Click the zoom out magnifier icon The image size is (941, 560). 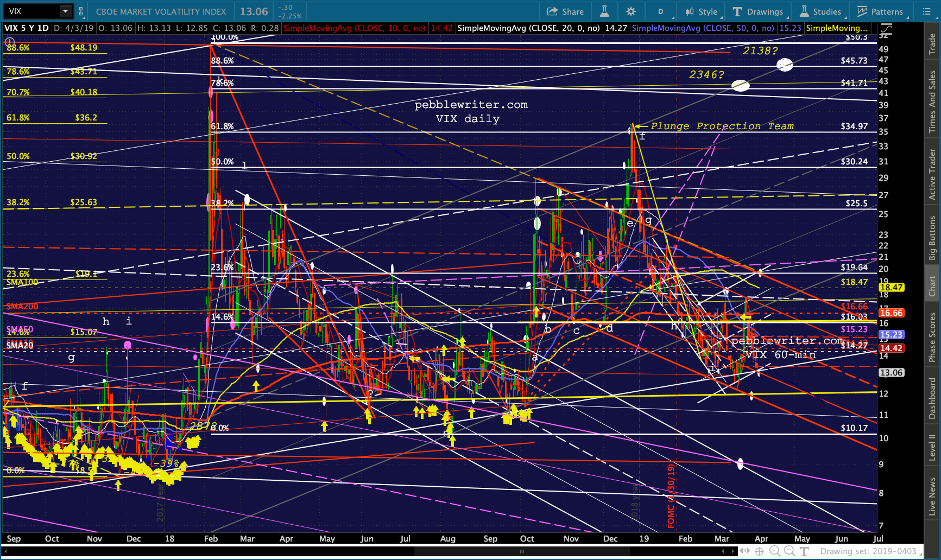pyautogui.click(x=790, y=551)
